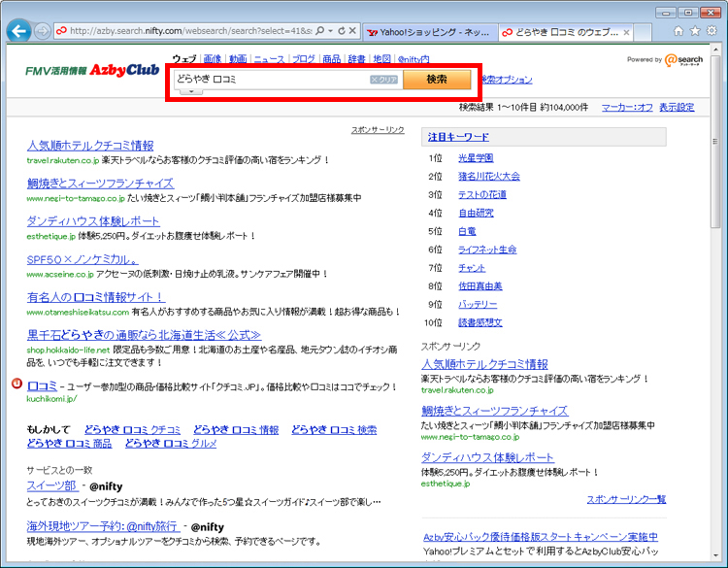Open keyword 猪名川花火大会 ranked 2位

pyautogui.click(x=489, y=176)
